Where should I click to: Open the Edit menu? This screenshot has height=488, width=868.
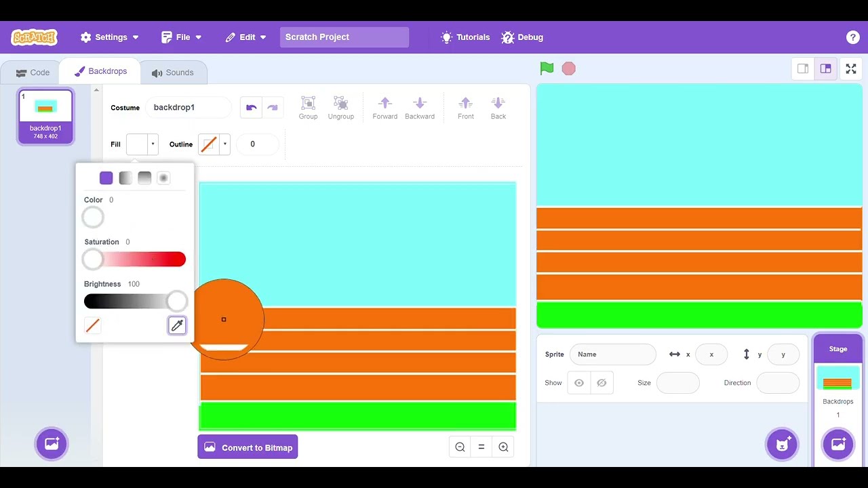coord(245,37)
